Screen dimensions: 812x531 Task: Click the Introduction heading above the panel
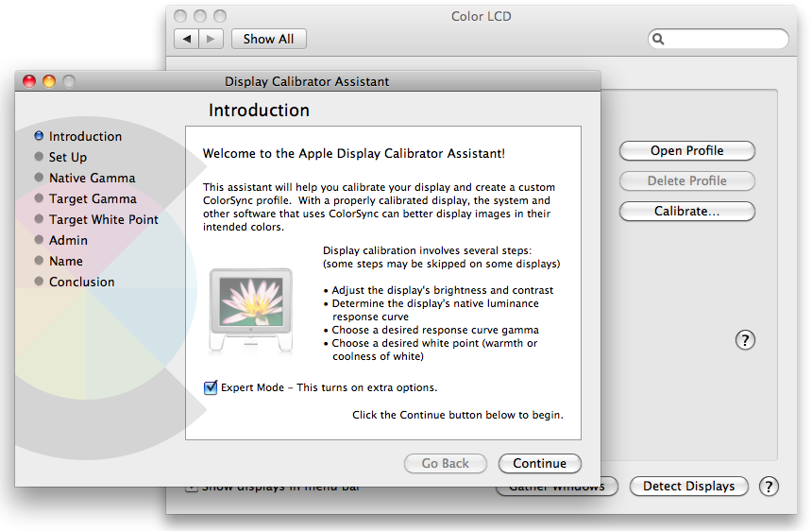tap(259, 111)
